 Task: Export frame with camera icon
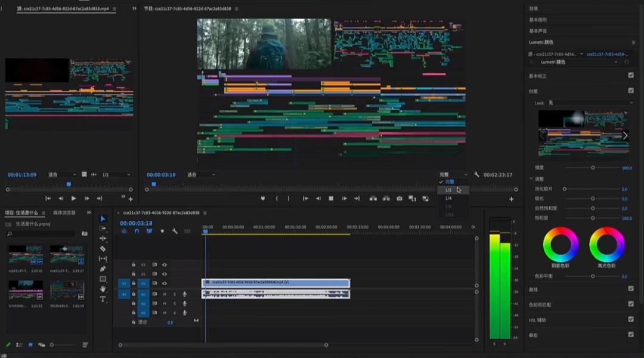[399, 199]
